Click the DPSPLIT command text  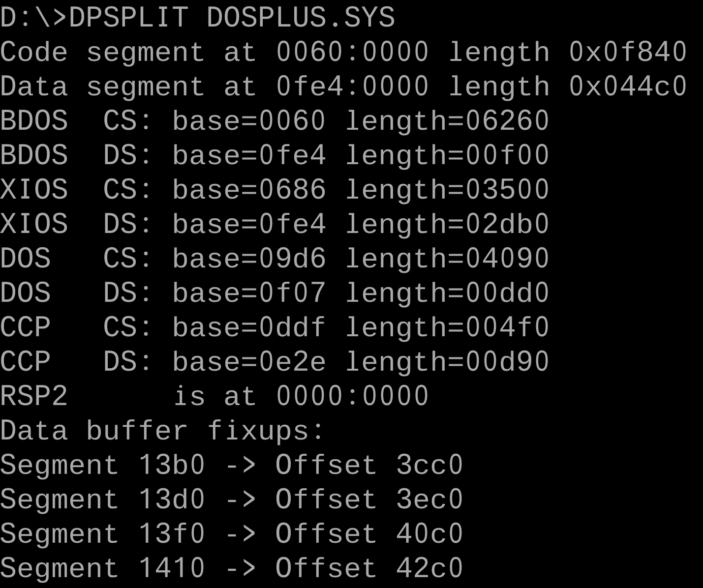(x=128, y=18)
